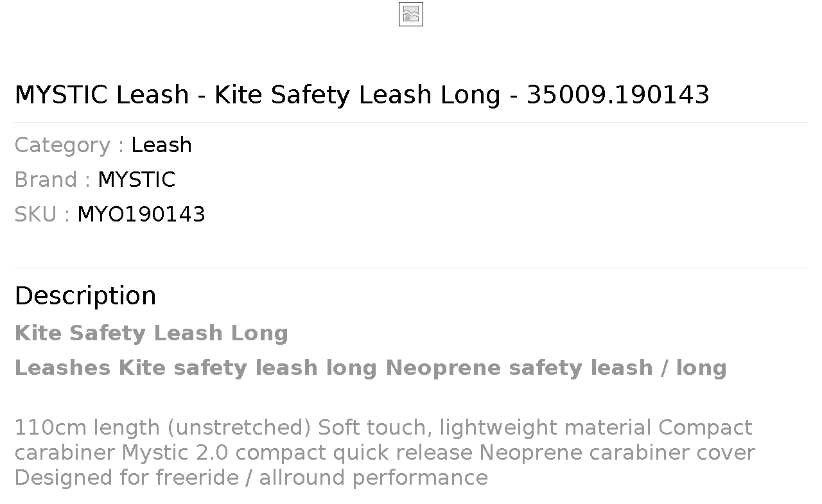822x504 pixels.
Task: Open the Leash category link
Action: pyautogui.click(x=161, y=145)
